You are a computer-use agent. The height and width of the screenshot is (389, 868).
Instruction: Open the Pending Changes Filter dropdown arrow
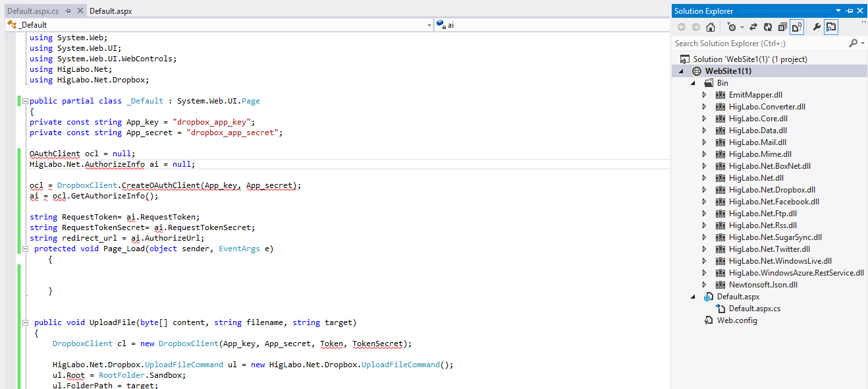click(742, 27)
